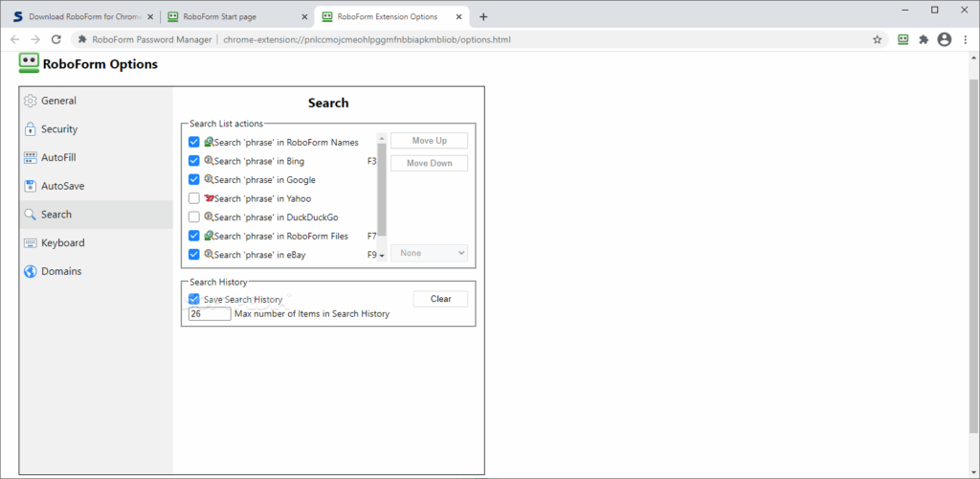Click the page vertical scrollbar
980x479 pixels.
[x=973, y=257]
